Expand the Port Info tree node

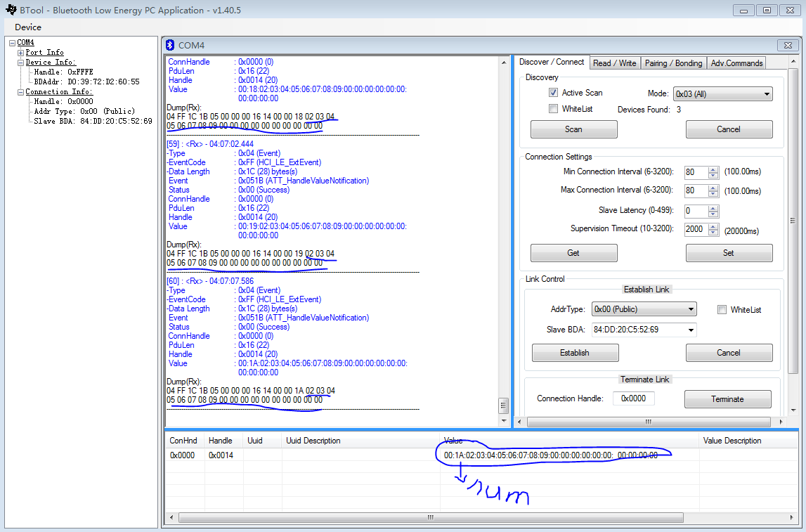point(20,53)
